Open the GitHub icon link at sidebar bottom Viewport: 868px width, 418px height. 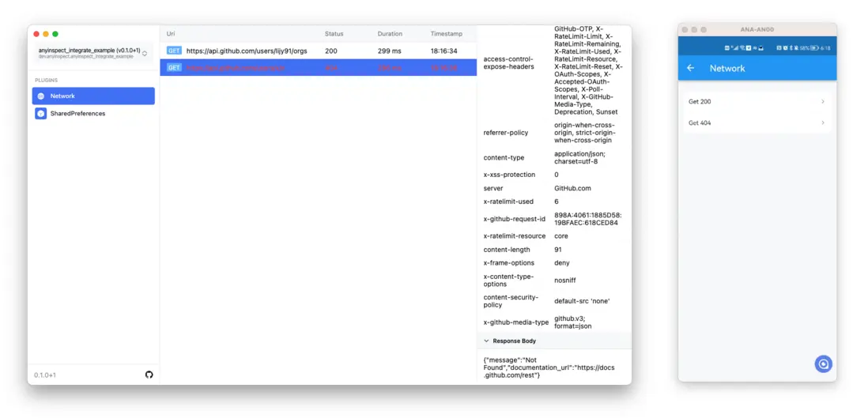coord(149,375)
